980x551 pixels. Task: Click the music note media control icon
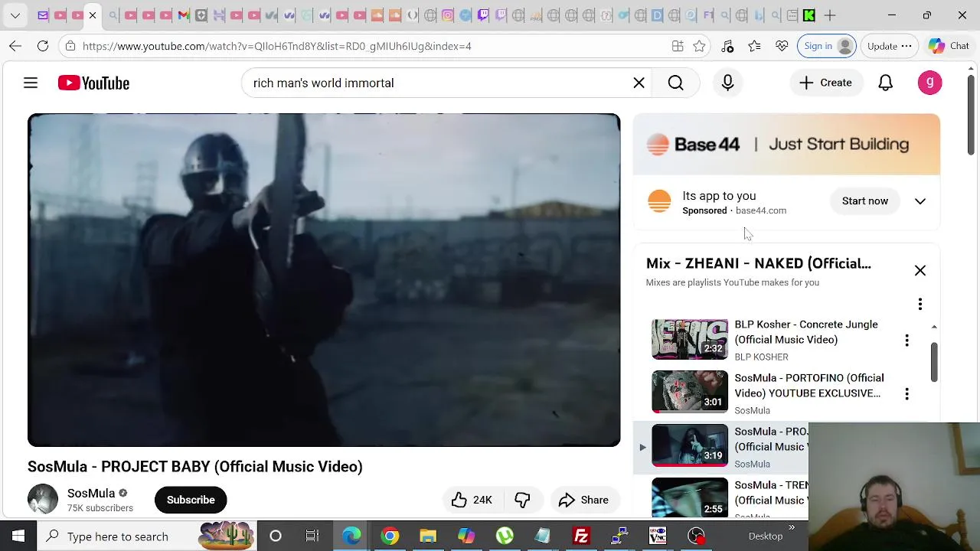[727, 46]
